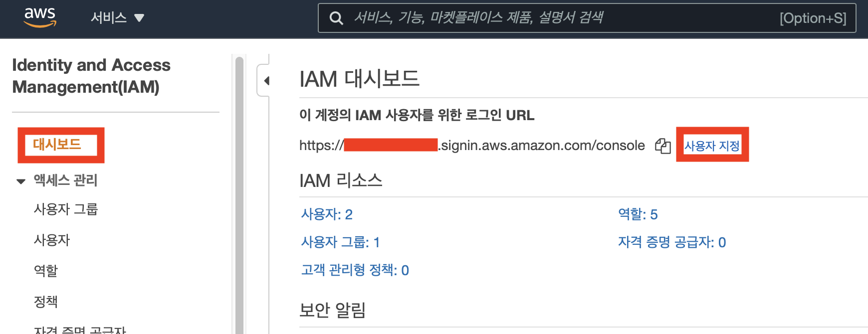Collapse the 액세스 관리 section
Screen dimensions: 868x334
tap(20, 181)
